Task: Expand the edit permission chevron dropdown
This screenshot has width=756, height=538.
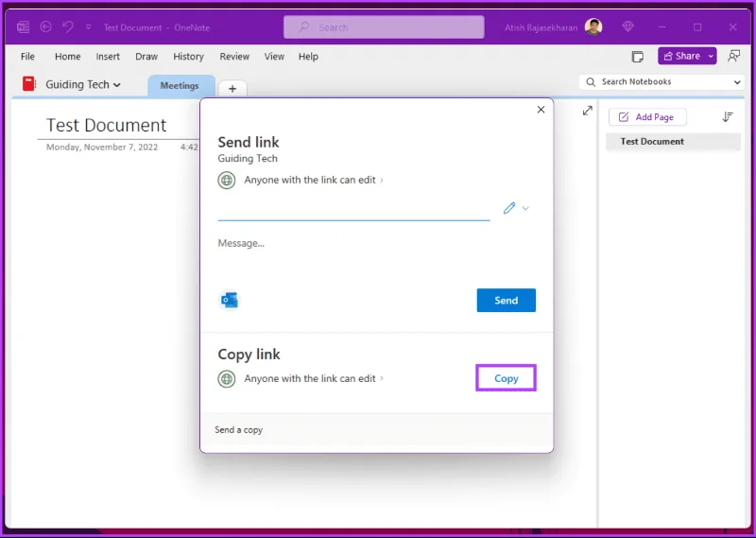Action: pos(525,208)
